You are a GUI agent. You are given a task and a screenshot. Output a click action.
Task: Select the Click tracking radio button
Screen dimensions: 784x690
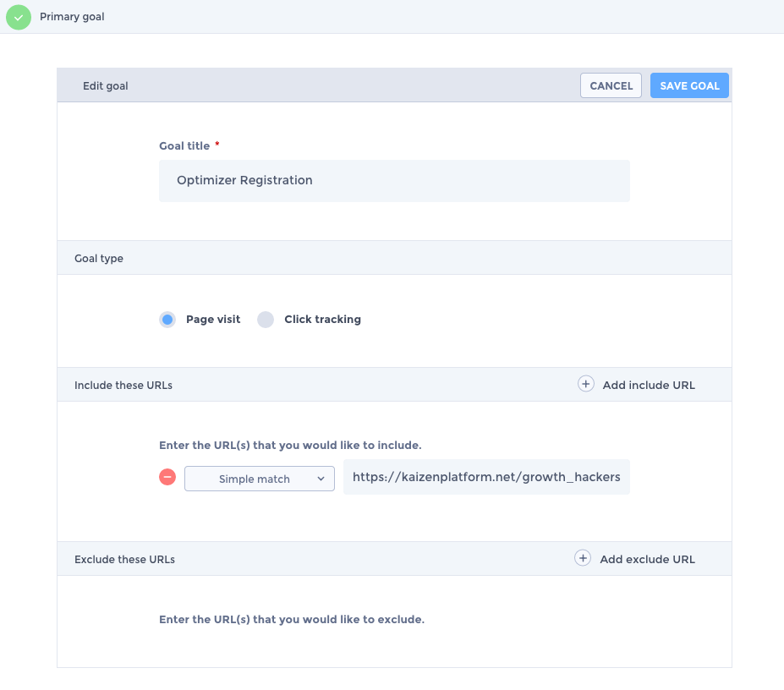(x=266, y=320)
